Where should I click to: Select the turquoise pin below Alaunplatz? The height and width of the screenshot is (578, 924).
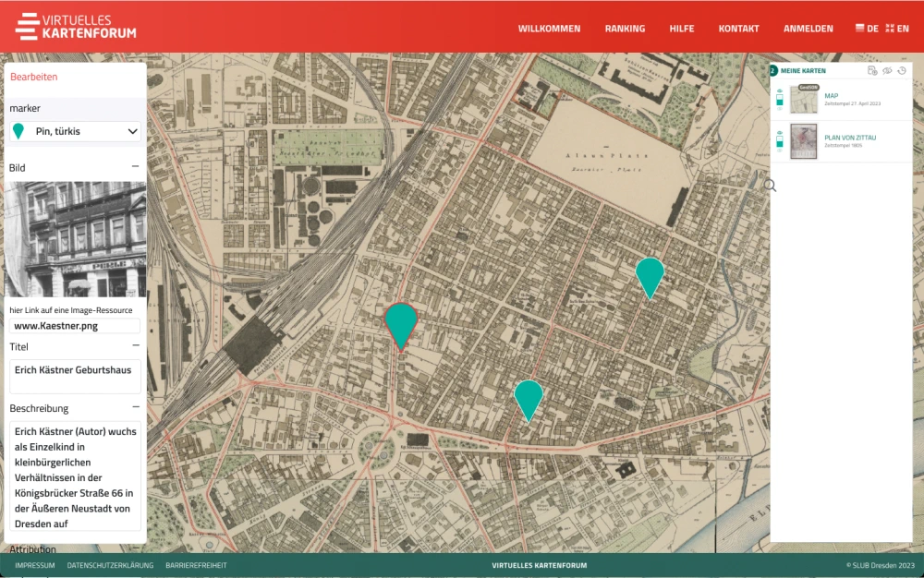pyautogui.click(x=650, y=278)
